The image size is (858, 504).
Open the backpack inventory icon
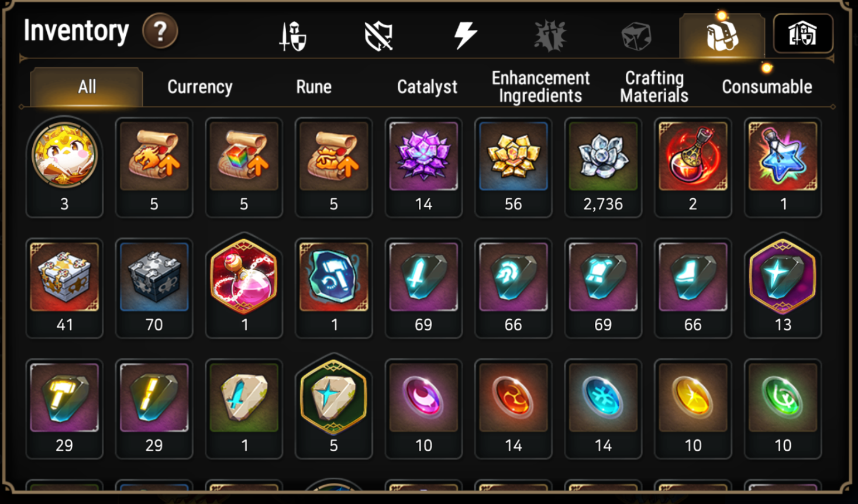pos(722,36)
